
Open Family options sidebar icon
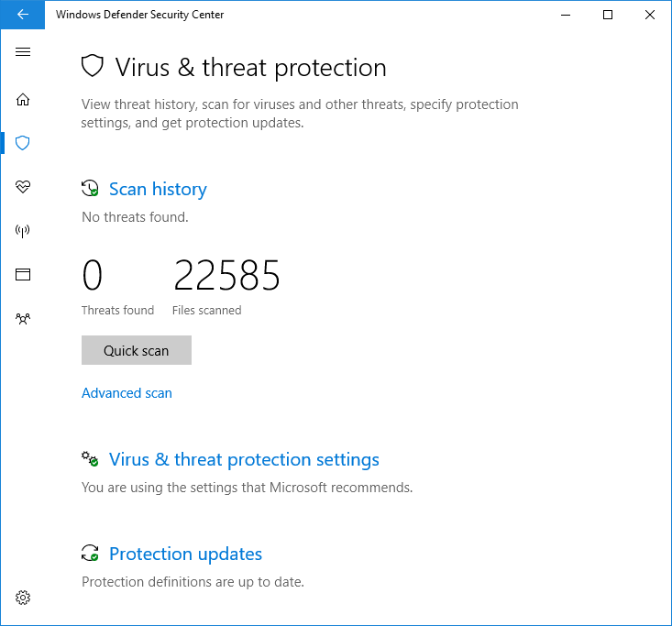click(x=23, y=319)
